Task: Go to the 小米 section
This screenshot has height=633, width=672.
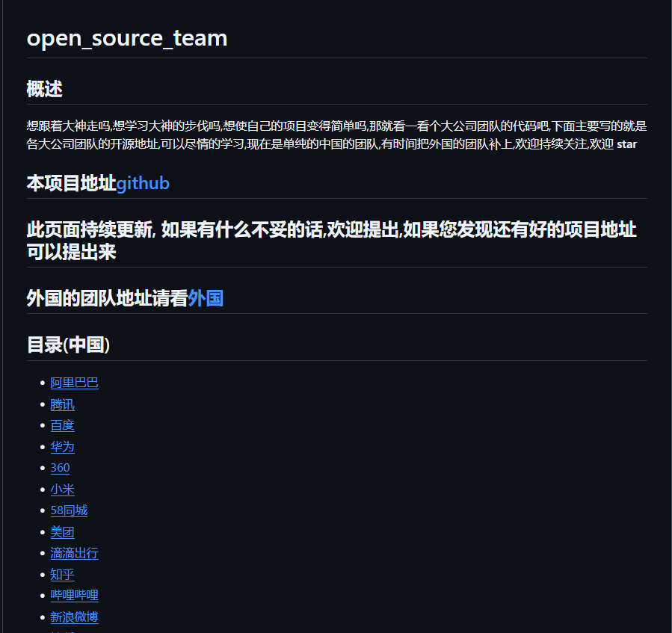Action: click(x=63, y=489)
